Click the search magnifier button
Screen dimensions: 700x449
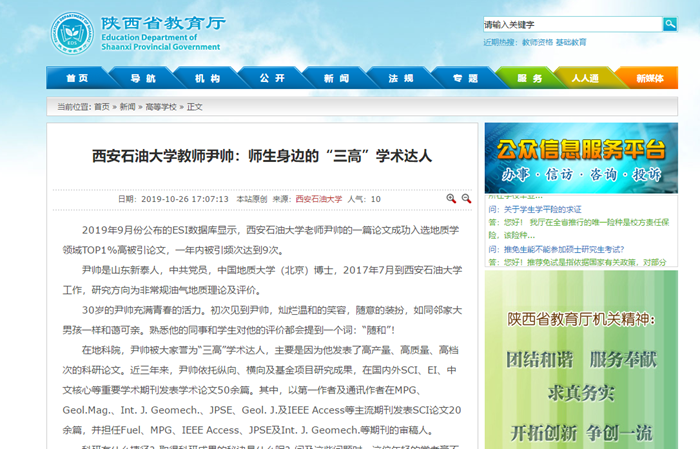point(669,24)
